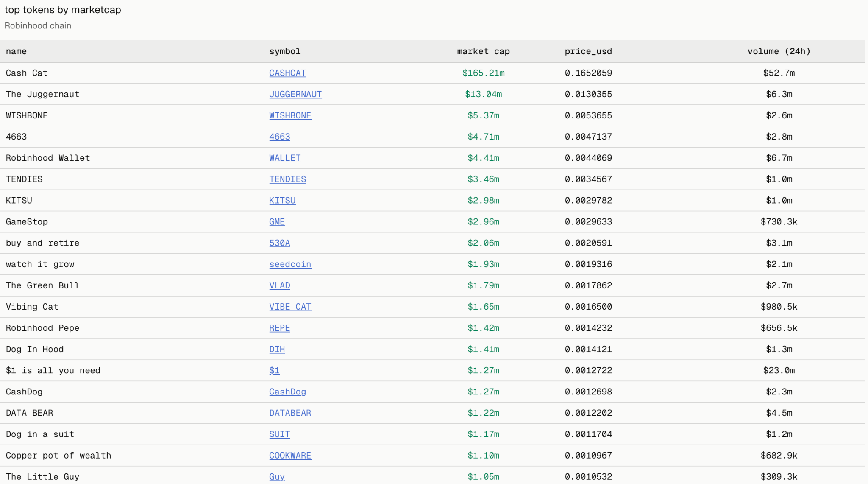Click the $23.0m volume value
Screen dimensions: 868x484
779,370
